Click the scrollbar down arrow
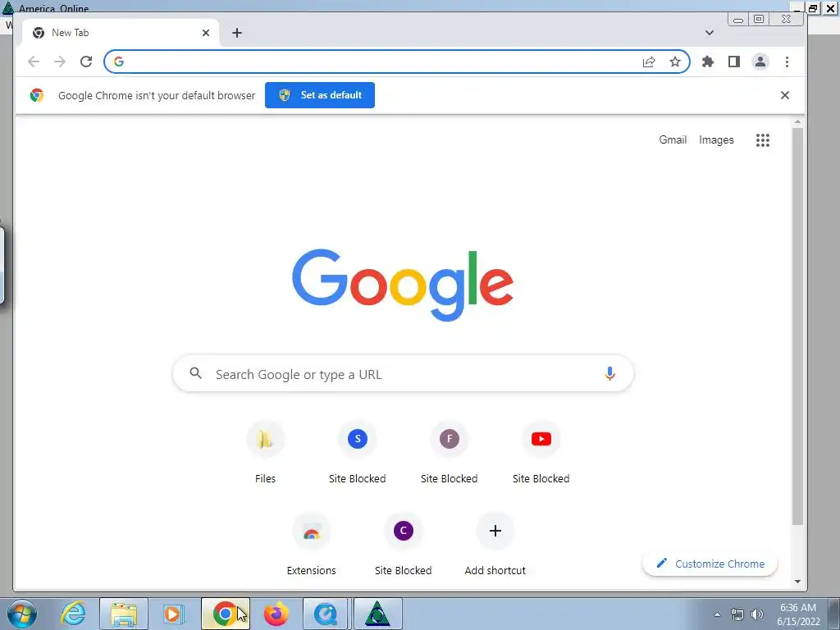This screenshot has width=840, height=630. (x=797, y=582)
